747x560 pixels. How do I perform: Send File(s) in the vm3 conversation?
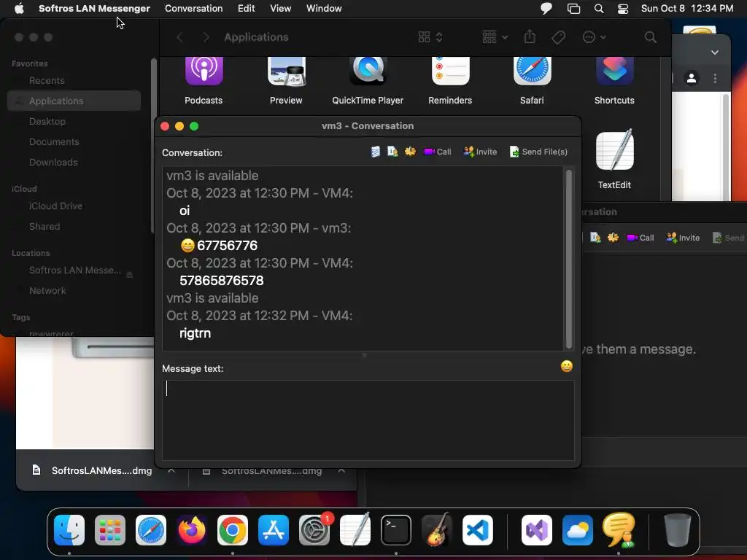(x=539, y=152)
